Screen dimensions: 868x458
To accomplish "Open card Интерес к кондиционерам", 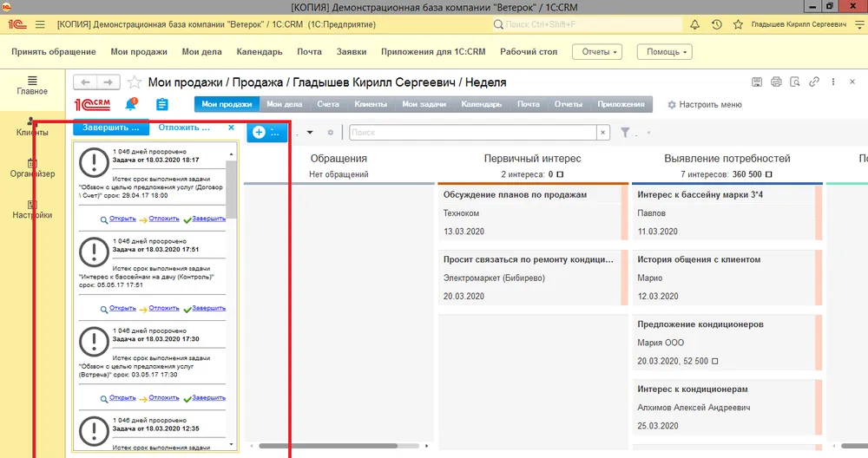I will click(727, 407).
